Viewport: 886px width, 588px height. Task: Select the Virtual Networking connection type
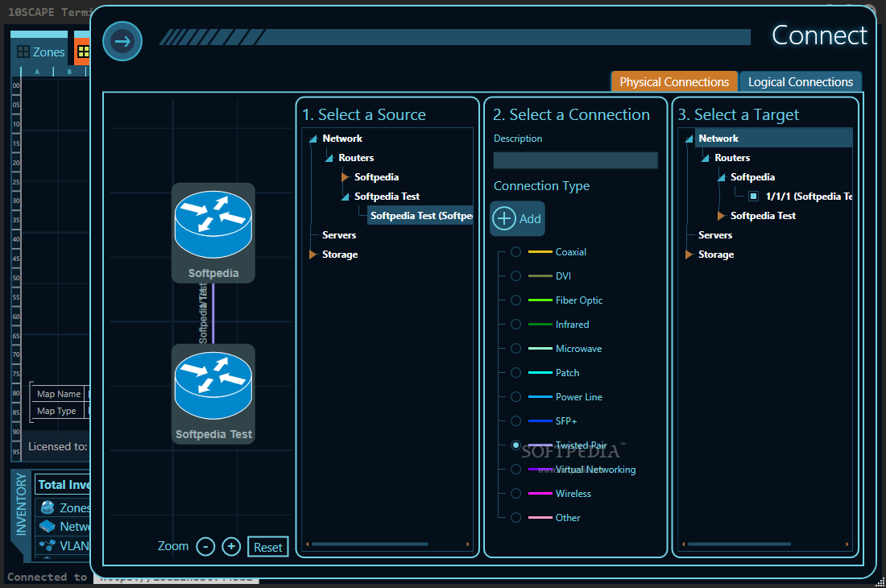click(x=515, y=470)
